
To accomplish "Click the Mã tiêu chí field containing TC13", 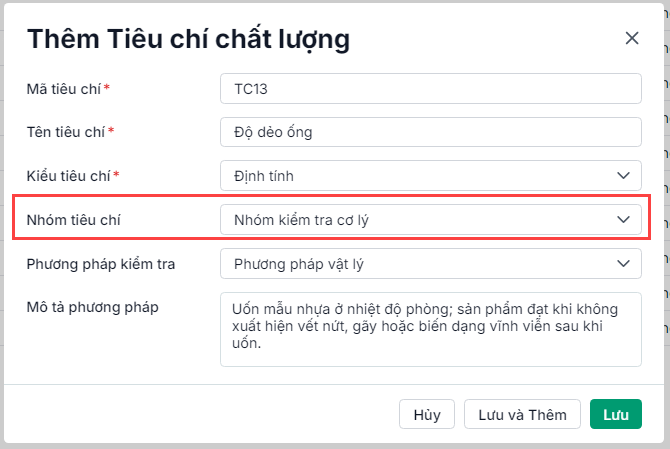I will (430, 88).
